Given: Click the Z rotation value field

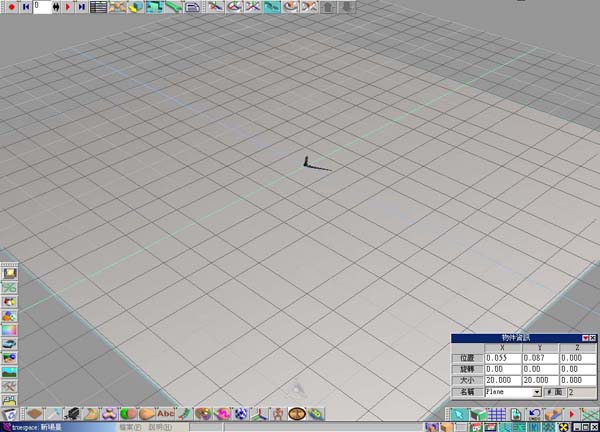Looking at the screenshot, I should pyautogui.click(x=578, y=369).
